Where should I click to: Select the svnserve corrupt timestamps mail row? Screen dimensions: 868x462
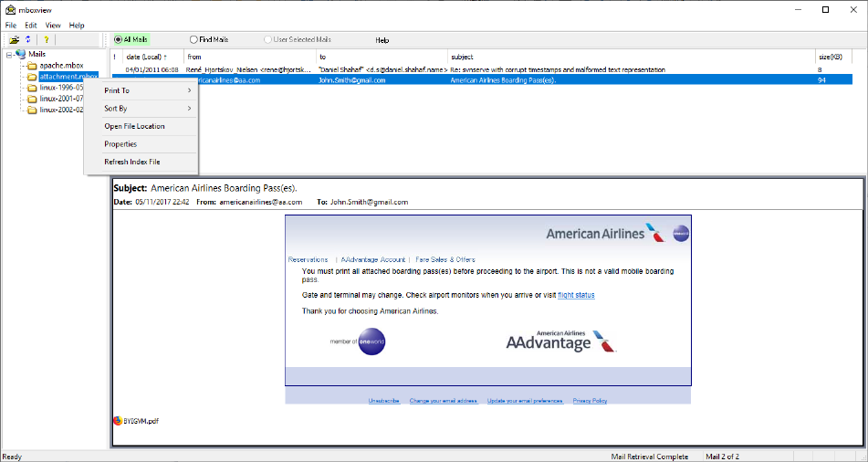pyautogui.click(x=482, y=69)
